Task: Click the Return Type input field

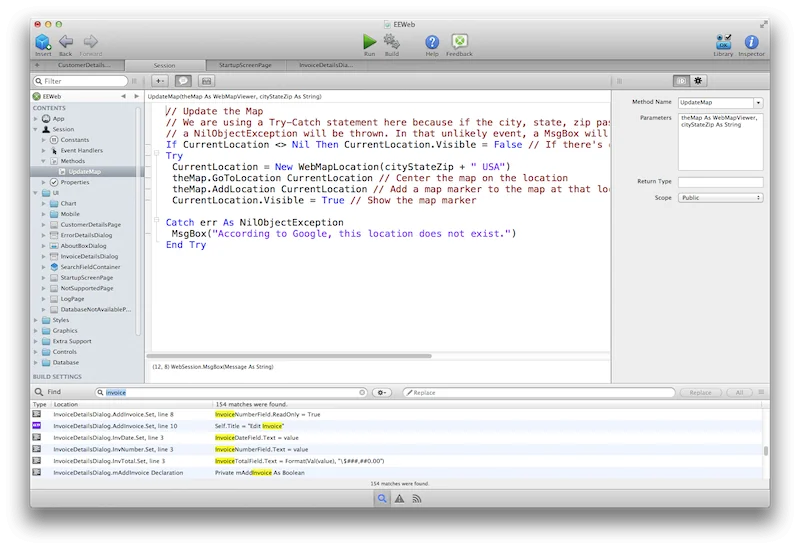Action: pos(720,182)
